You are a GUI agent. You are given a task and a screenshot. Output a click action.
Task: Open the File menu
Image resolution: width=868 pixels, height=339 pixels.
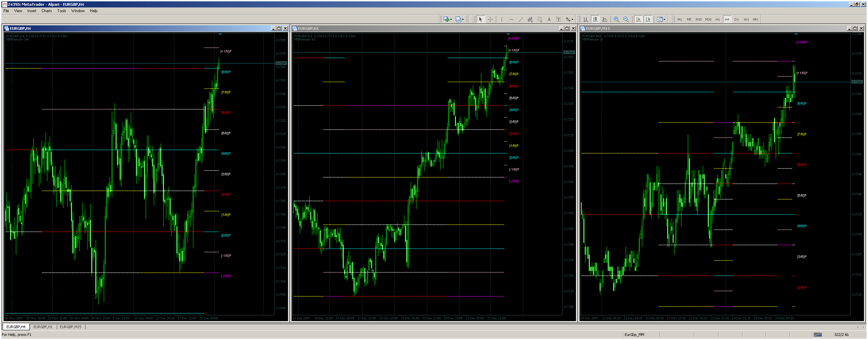click(6, 11)
